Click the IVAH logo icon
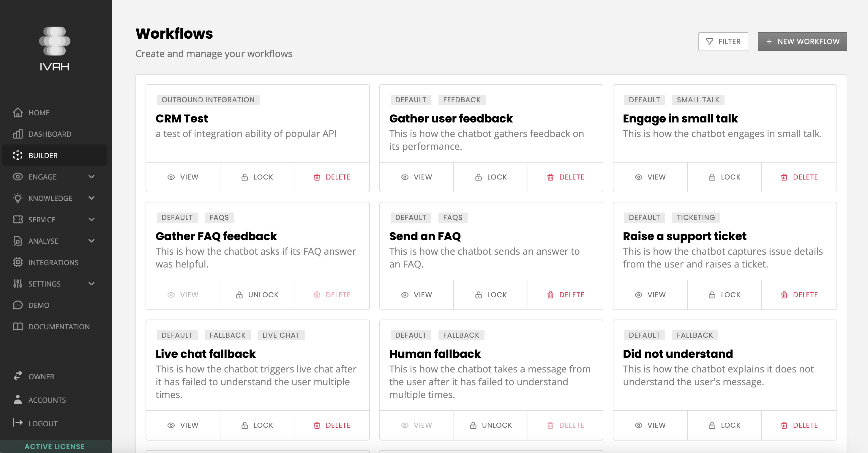 coord(55,41)
